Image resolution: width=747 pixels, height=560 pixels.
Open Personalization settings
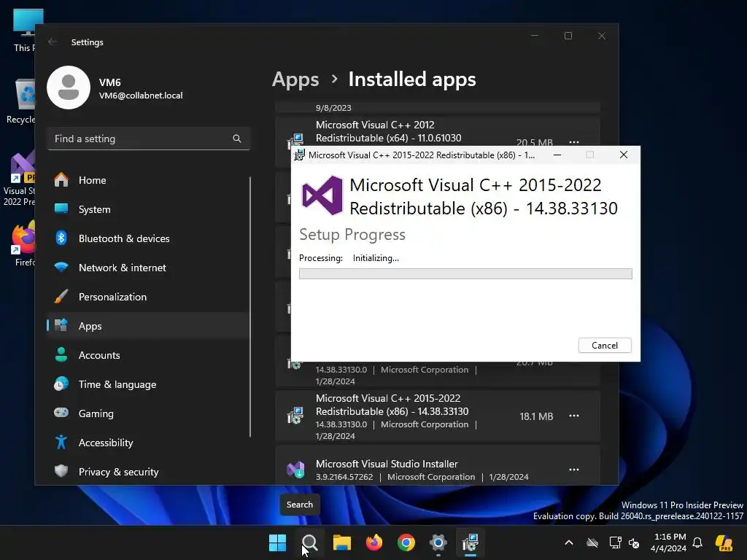[x=147, y=297]
